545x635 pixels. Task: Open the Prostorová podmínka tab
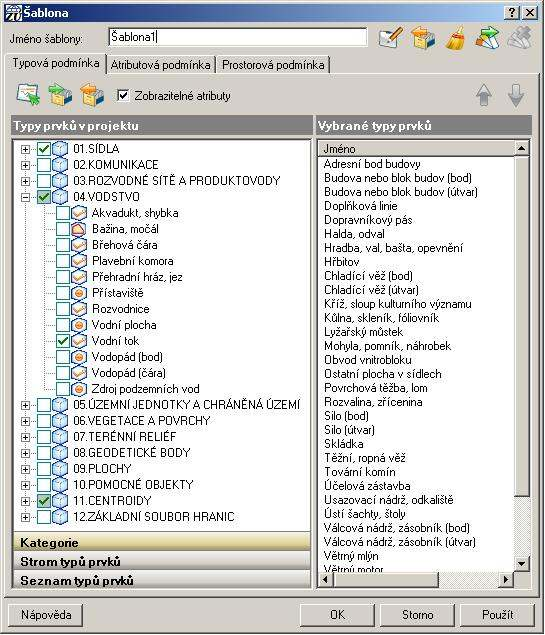tap(273, 65)
